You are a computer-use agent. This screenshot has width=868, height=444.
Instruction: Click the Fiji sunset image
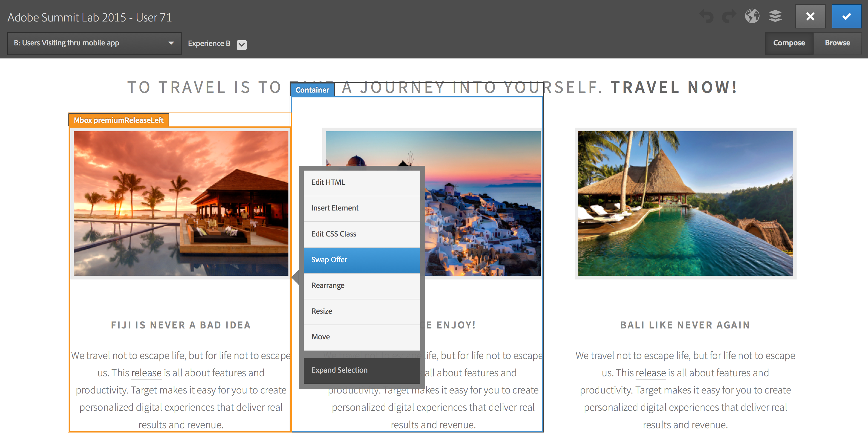click(181, 203)
